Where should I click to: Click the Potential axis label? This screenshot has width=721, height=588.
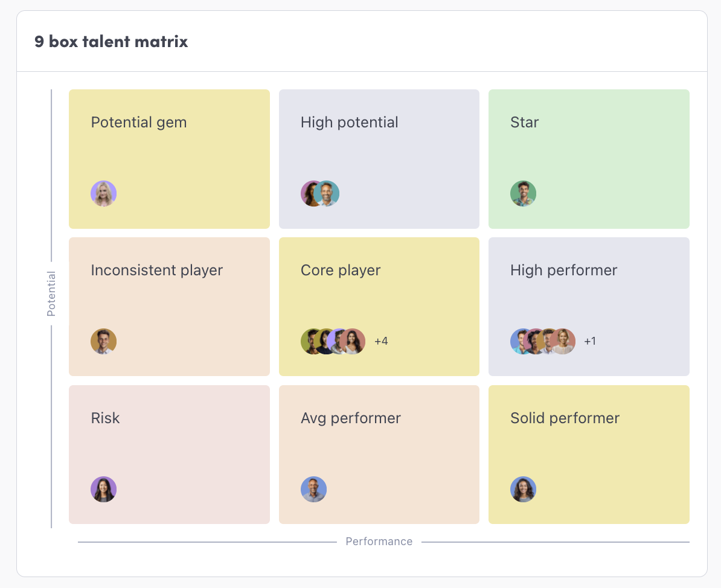51,294
